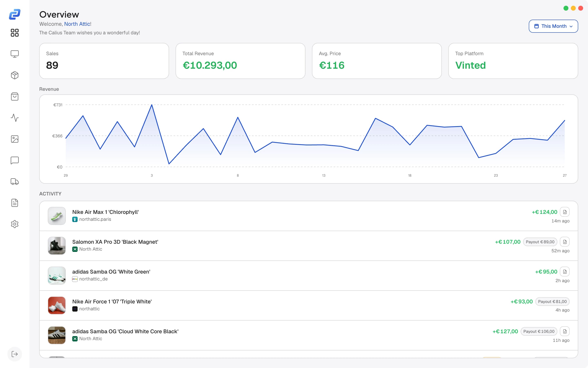Click the Payout €89,00 badge
This screenshot has height=368, width=588.
coord(540,242)
